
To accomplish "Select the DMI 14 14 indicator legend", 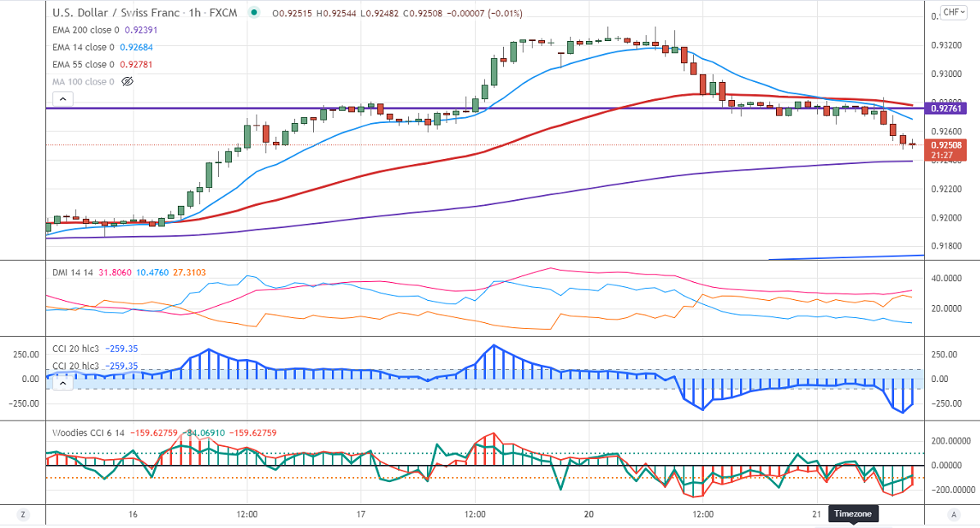I will click(x=72, y=272).
